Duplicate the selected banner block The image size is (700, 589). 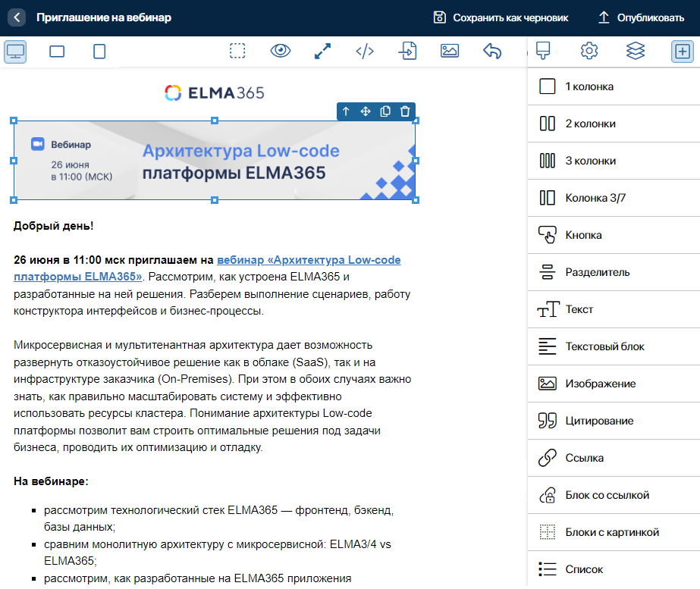coord(385,111)
